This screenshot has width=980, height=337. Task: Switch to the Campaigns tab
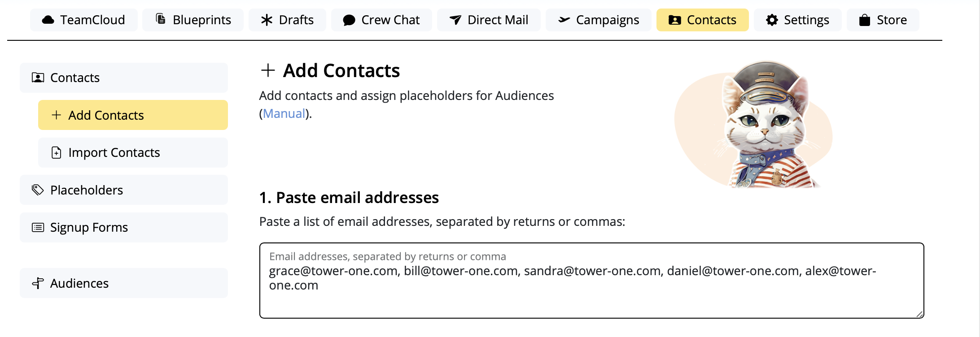[598, 20]
